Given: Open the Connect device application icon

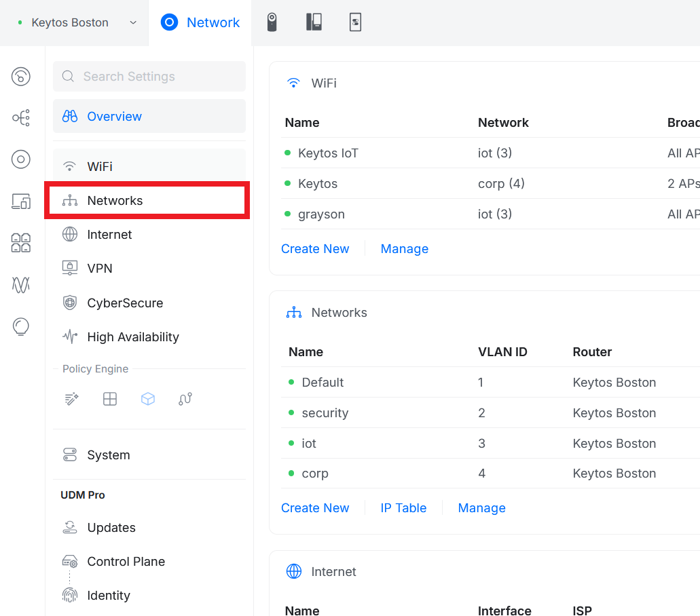Looking at the screenshot, I should [355, 22].
